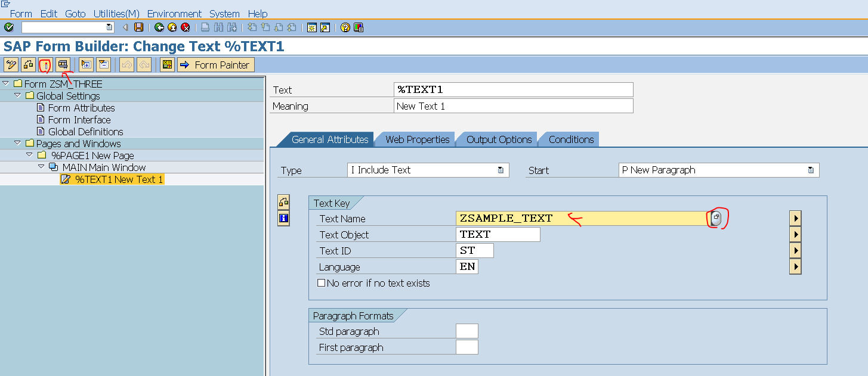Click the Redo icon in application toolbar
The width and height of the screenshot is (868, 376).
pos(144,64)
